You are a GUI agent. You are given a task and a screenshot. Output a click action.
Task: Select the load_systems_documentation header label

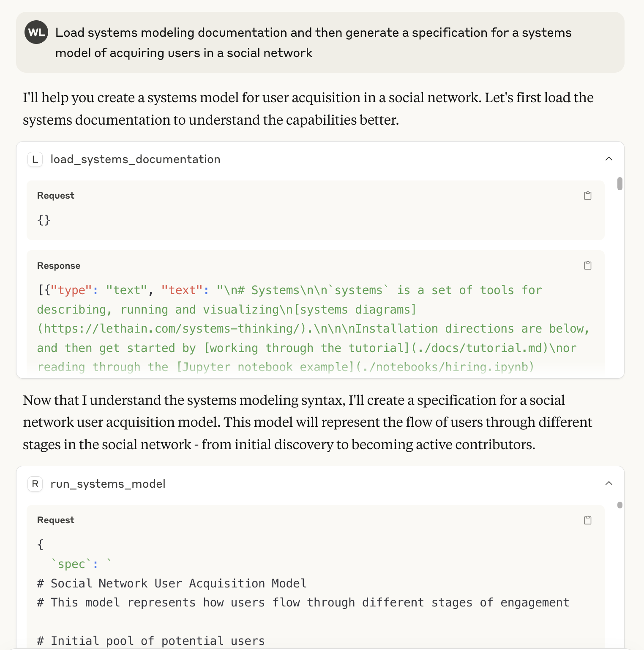click(x=135, y=159)
